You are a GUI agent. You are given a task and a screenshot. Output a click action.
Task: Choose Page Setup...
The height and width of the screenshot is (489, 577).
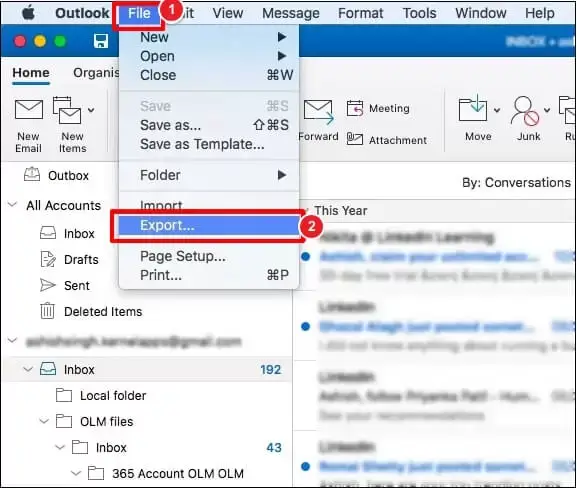click(x=209, y=256)
